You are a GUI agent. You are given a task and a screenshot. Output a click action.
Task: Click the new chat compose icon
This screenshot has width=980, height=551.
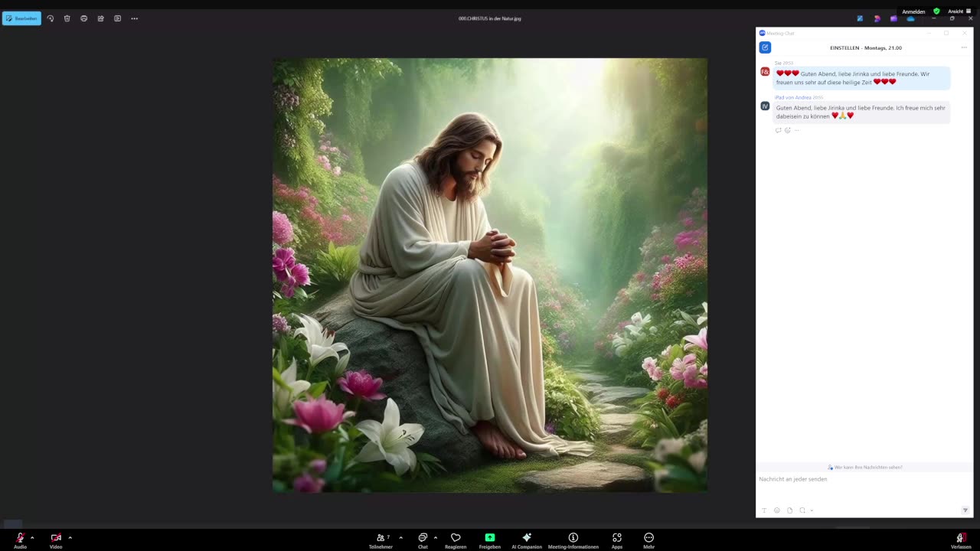[765, 47]
